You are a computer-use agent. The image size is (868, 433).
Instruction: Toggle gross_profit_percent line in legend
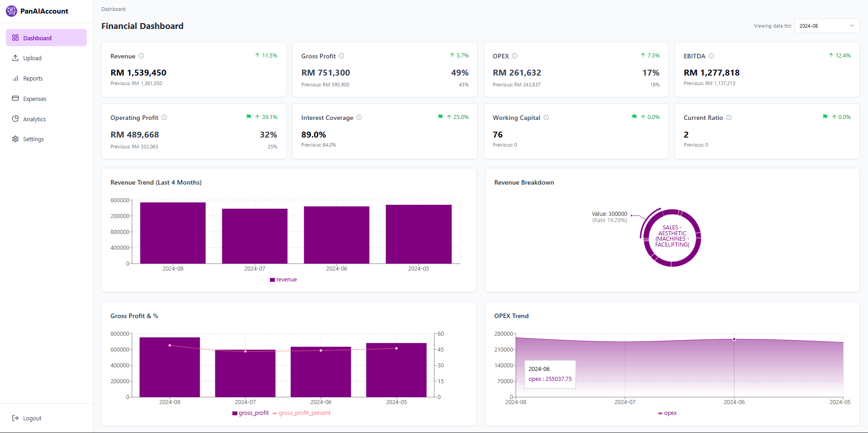click(302, 413)
